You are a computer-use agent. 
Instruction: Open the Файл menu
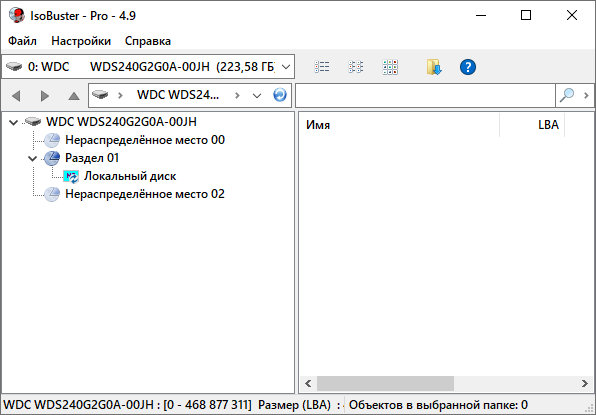[x=22, y=41]
